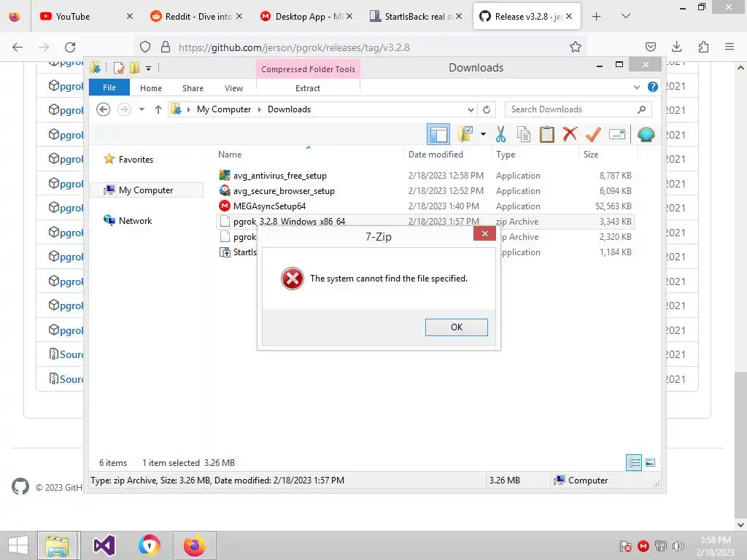Select My Computer in navigation pane

146,190
